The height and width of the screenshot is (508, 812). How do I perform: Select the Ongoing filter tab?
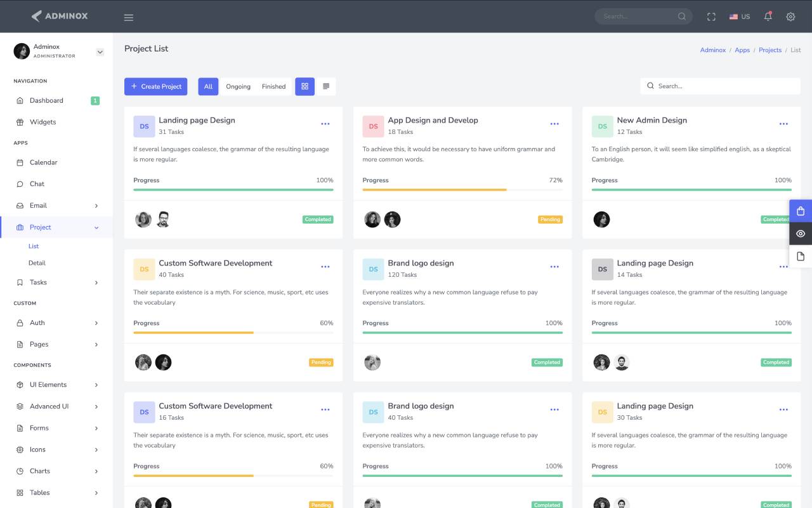click(x=238, y=86)
